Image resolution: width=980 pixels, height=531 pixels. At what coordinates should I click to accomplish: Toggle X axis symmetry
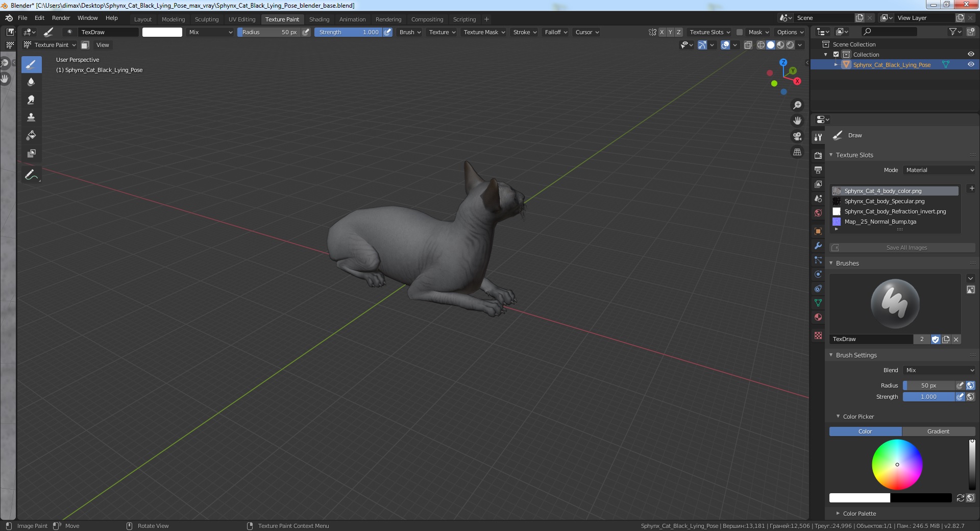[x=661, y=32]
